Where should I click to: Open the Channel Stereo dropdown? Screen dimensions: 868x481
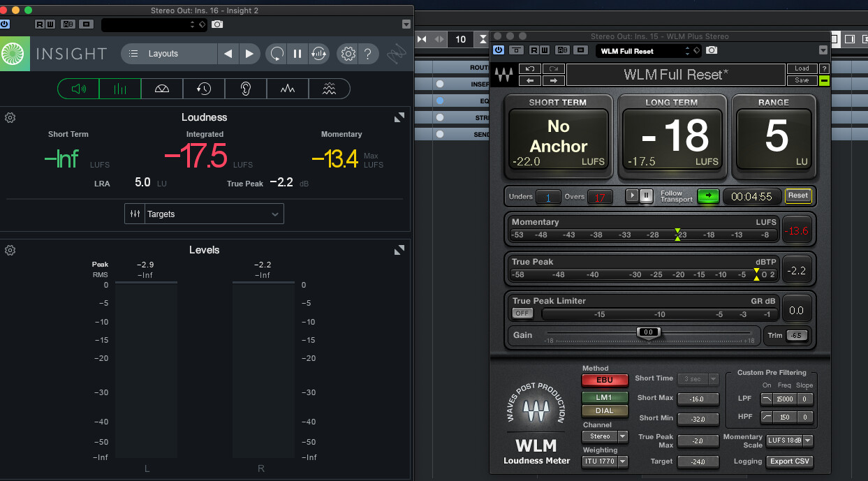click(x=604, y=436)
